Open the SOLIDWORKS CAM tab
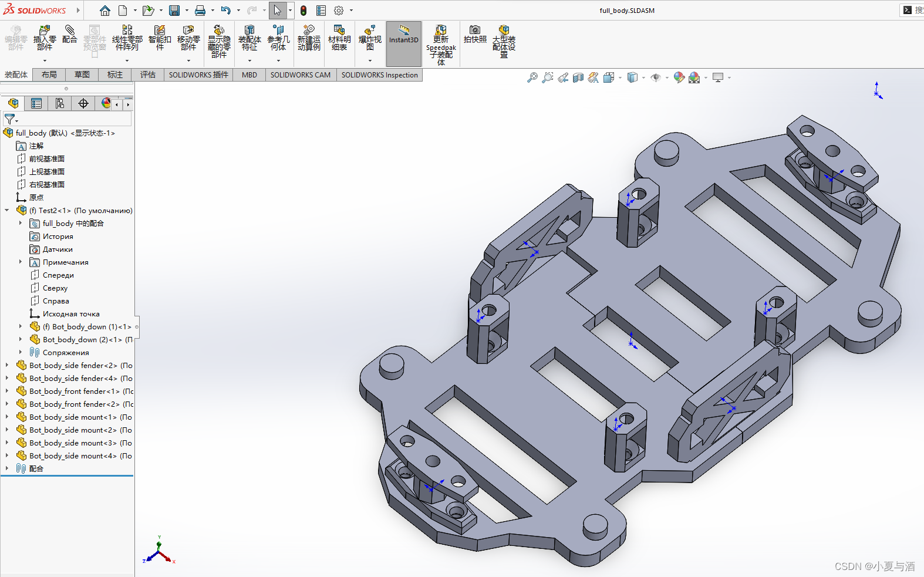924x577 pixels. (301, 75)
